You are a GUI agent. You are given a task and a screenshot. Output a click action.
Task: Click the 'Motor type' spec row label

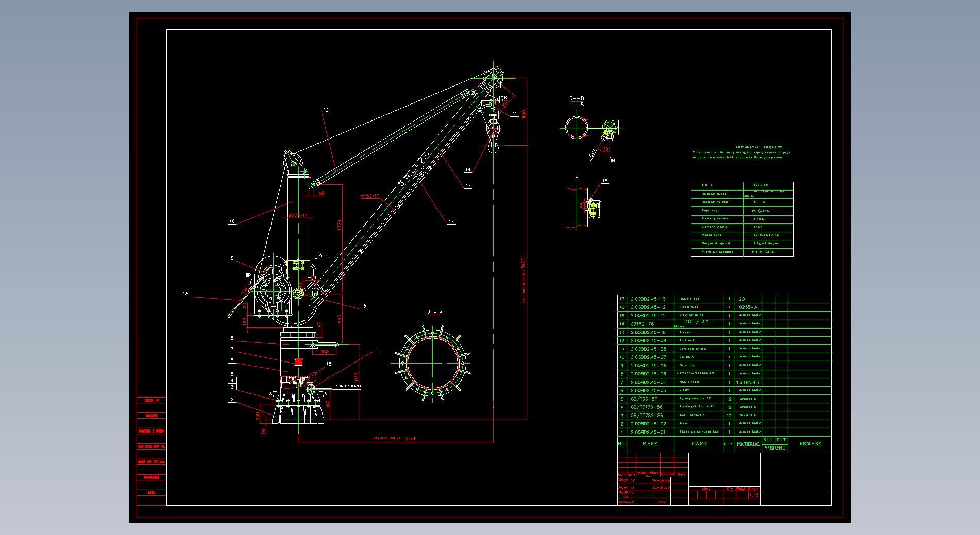(x=711, y=235)
